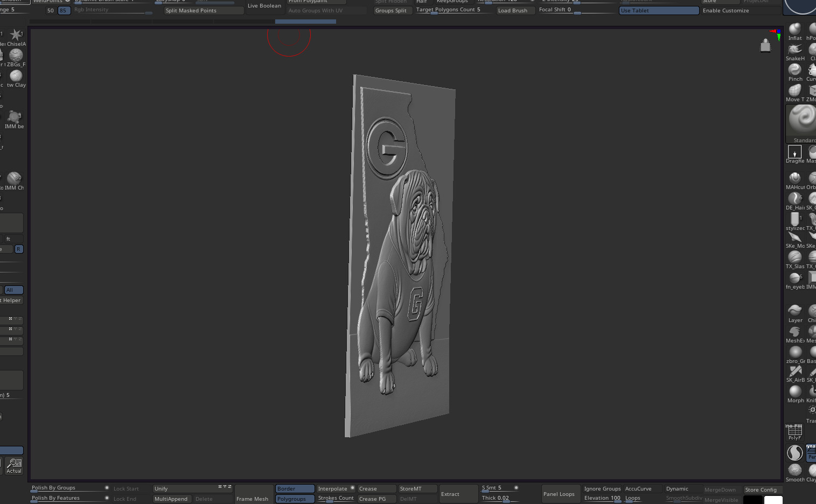
Task: Select the MAHcut brush
Action: (795, 180)
